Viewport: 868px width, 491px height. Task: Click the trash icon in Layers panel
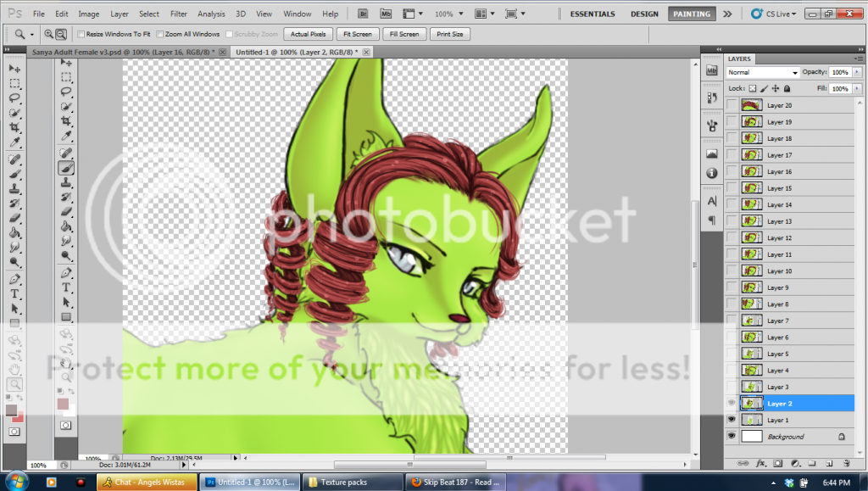[845, 463]
